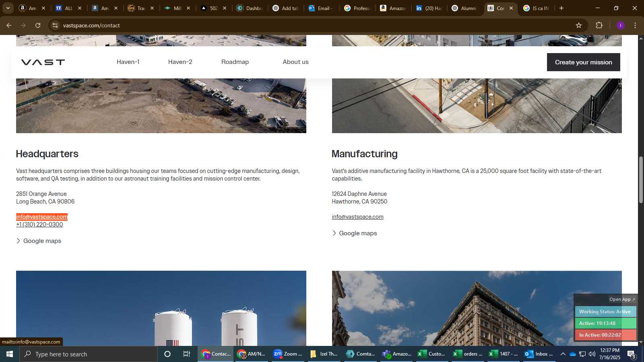644x362 pixels.
Task: Switch to 'Add tab' browser tab
Action: (x=286, y=8)
